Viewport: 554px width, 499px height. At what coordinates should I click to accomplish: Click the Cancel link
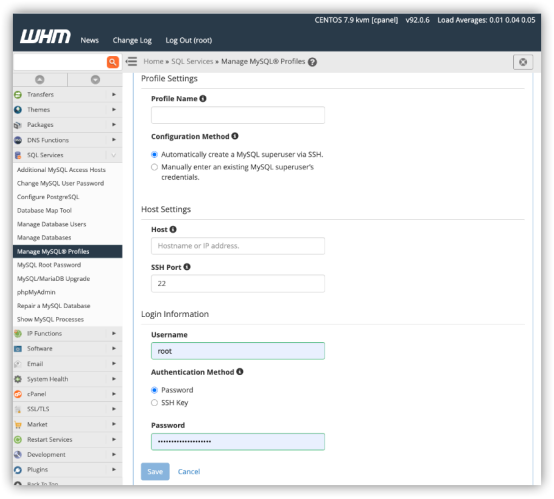pyautogui.click(x=189, y=472)
